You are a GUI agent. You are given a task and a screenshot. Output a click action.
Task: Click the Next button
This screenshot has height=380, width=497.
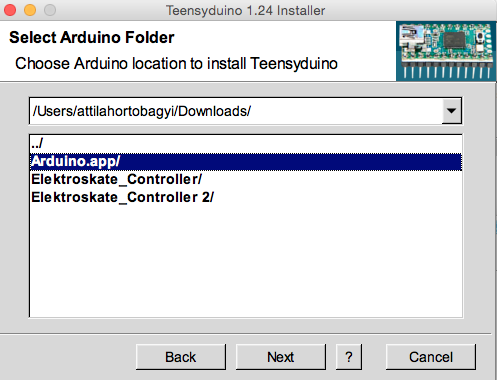(281, 357)
